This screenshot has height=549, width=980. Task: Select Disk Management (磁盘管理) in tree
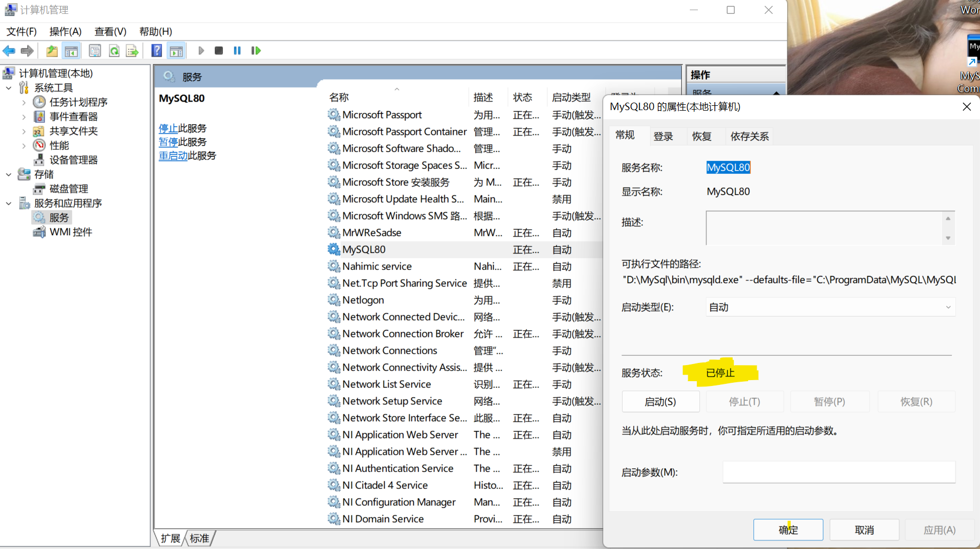point(69,189)
